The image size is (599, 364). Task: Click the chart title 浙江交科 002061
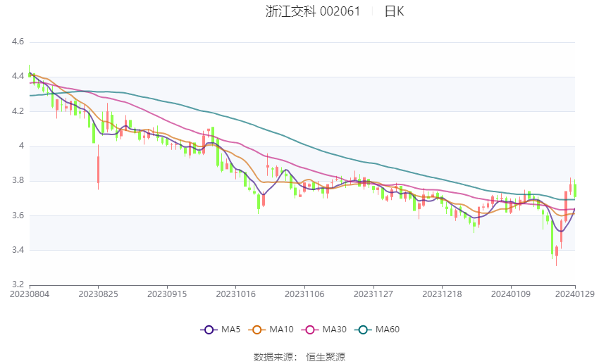(x=313, y=11)
